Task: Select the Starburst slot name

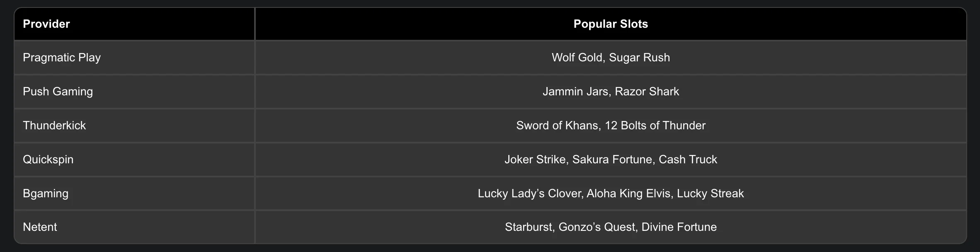Action: [x=529, y=227]
